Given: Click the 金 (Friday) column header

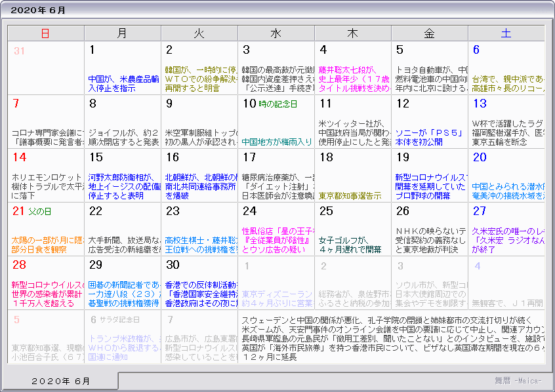Looking at the screenshot, I should coord(429,33).
